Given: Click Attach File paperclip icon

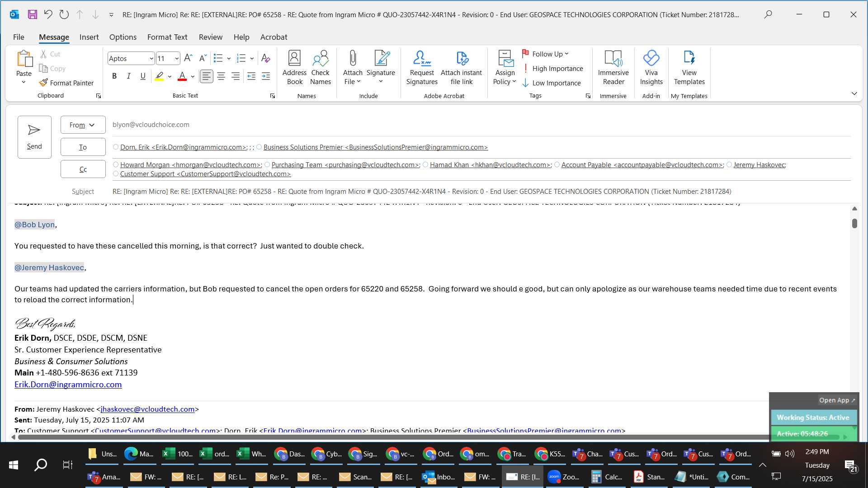Looking at the screenshot, I should tap(353, 68).
